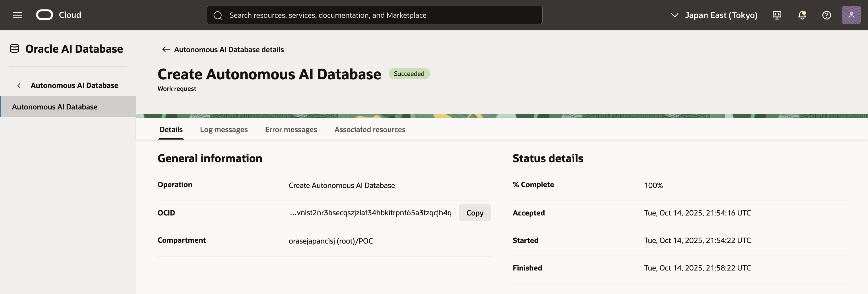The image size is (868, 294).
Task: Select Autonomous AI Database in the sidebar
Action: [55, 107]
